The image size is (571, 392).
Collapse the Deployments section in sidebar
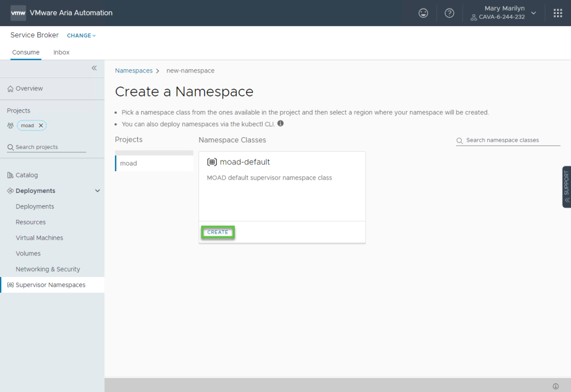(x=98, y=191)
